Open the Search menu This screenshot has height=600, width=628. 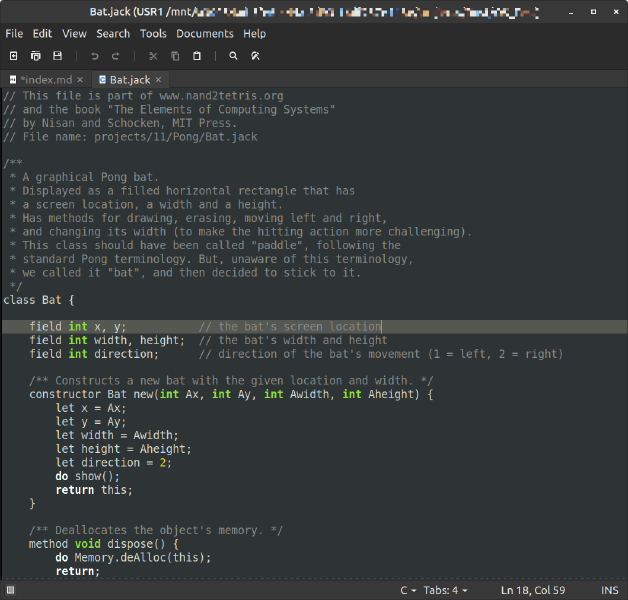[113, 34]
